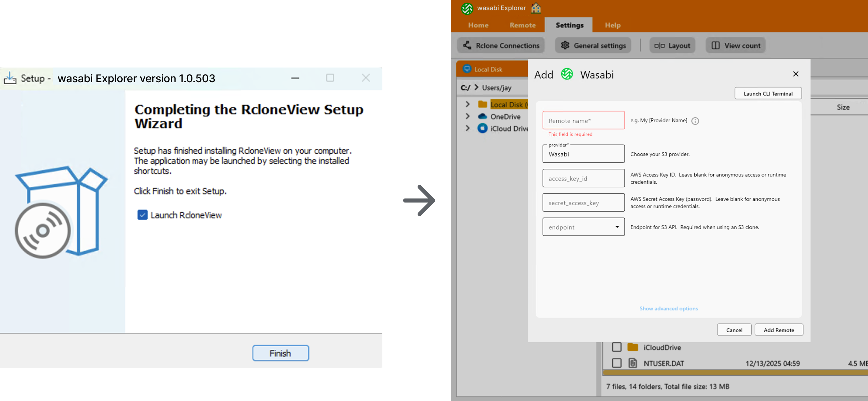Open General settings gear button
Image resolution: width=868 pixels, height=401 pixels.
coord(593,45)
